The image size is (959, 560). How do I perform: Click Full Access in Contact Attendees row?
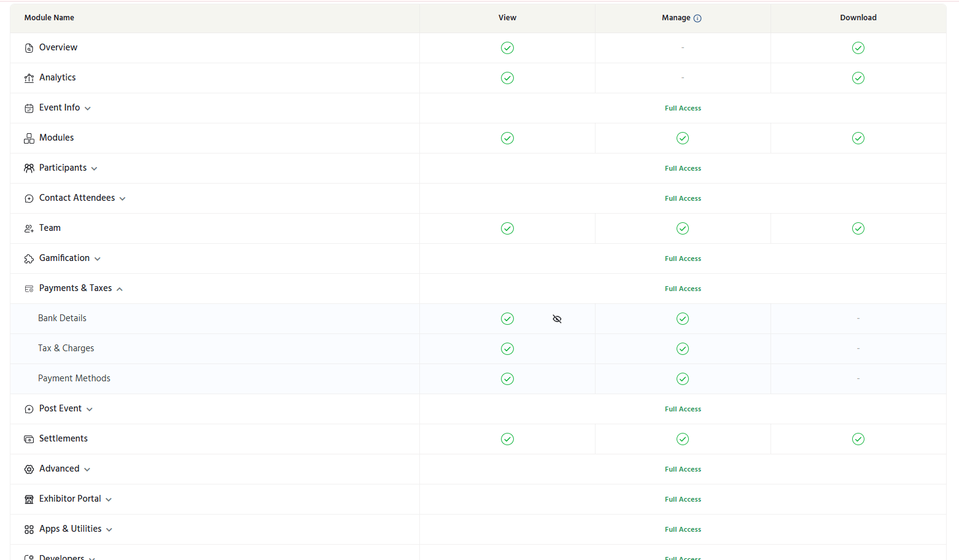click(x=683, y=198)
